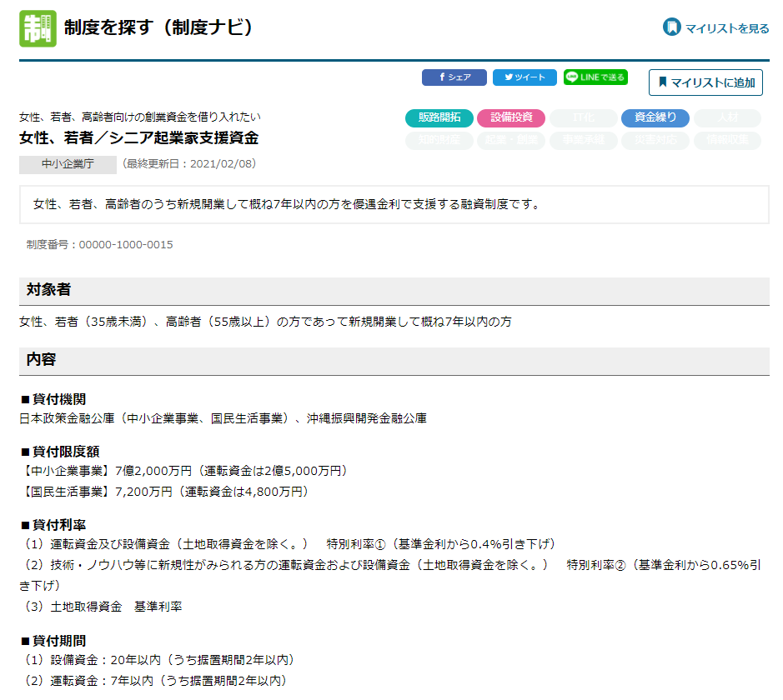Click the LINE speech bubble icon
This screenshot has height=700, width=783.
click(574, 77)
